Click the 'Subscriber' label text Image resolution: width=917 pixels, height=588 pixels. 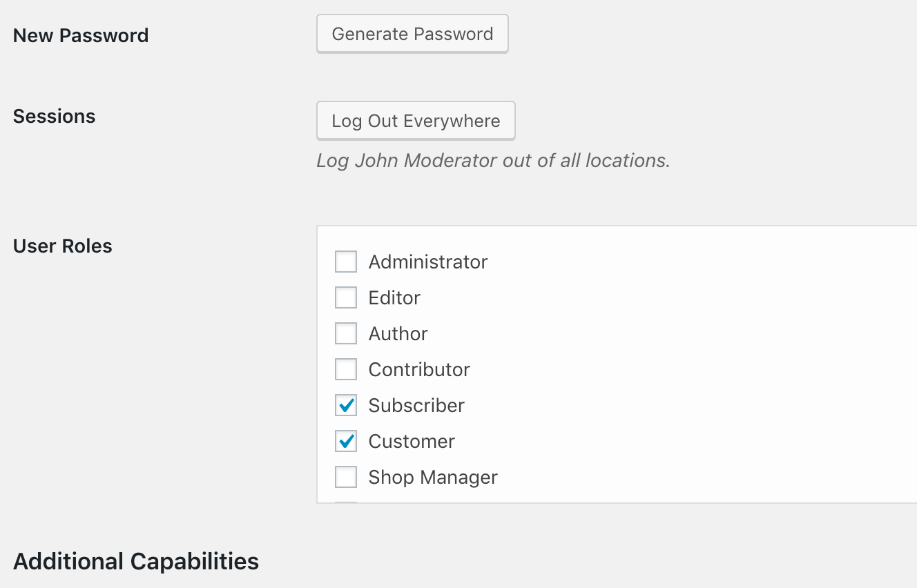point(416,405)
